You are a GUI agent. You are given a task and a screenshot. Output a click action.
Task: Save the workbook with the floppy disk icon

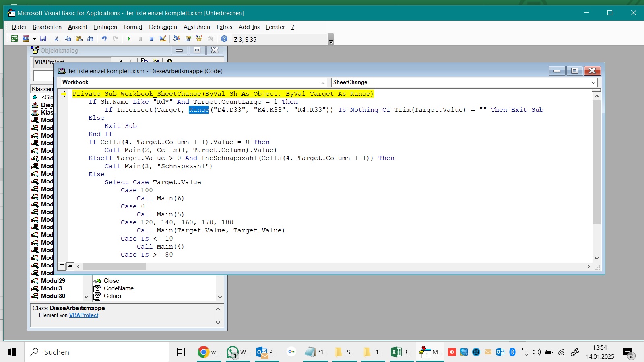(x=43, y=39)
